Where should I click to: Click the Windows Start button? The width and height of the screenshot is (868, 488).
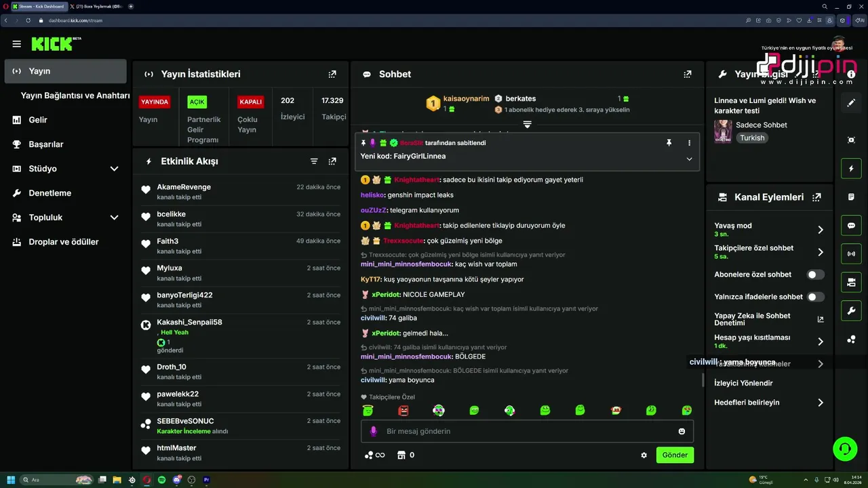11,480
